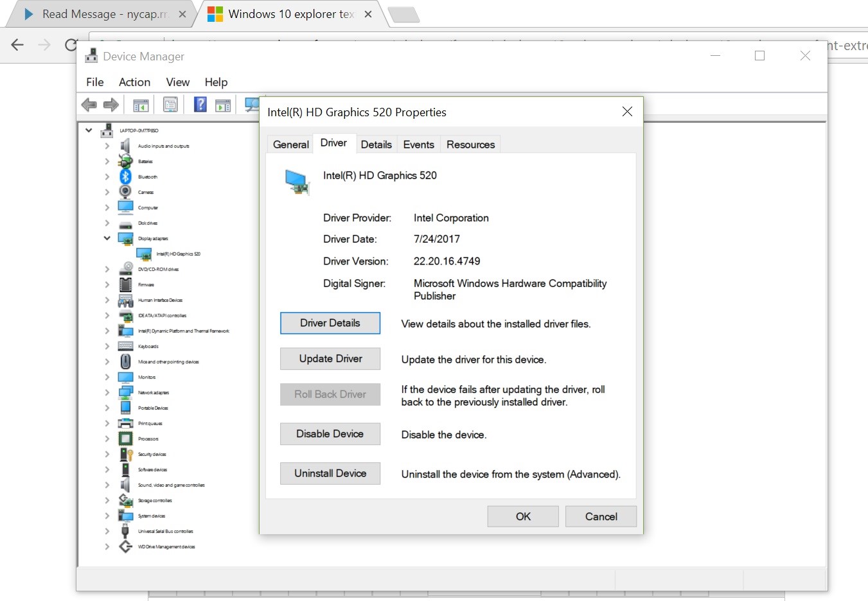Click Cancel in the Properties dialog
Image resolution: width=868 pixels, height=601 pixels.
[x=601, y=516]
